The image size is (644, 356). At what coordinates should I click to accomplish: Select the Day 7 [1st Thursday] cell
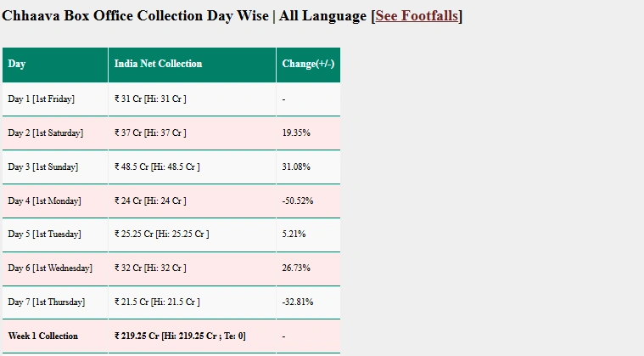(47, 302)
